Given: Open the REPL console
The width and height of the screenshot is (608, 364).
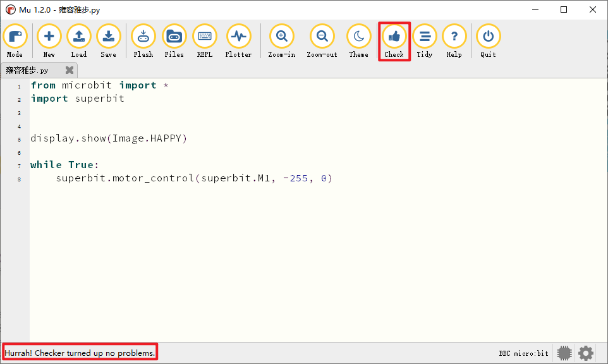Looking at the screenshot, I should (204, 40).
